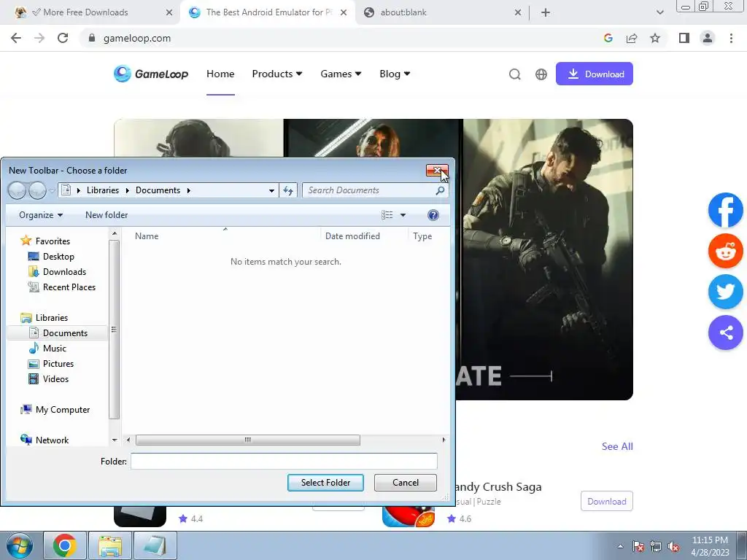Click the refresh button beside address path
The width and height of the screenshot is (747, 560).
click(288, 190)
